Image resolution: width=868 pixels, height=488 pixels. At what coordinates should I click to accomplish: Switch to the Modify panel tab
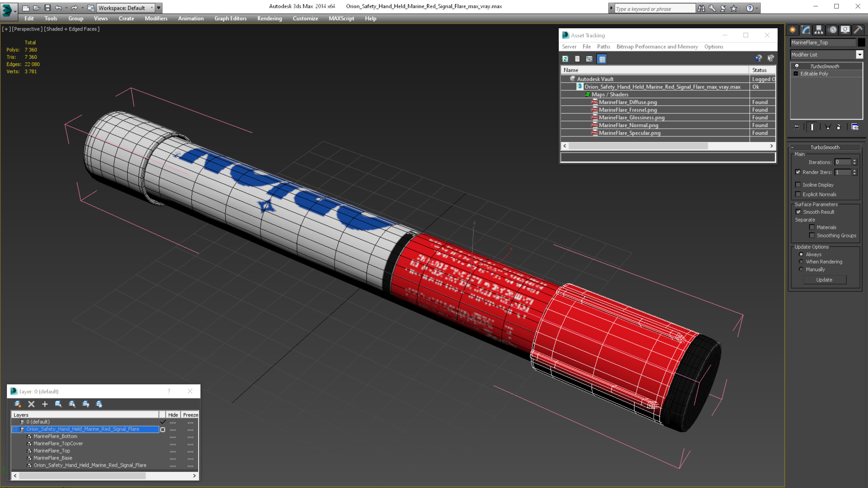(x=806, y=30)
